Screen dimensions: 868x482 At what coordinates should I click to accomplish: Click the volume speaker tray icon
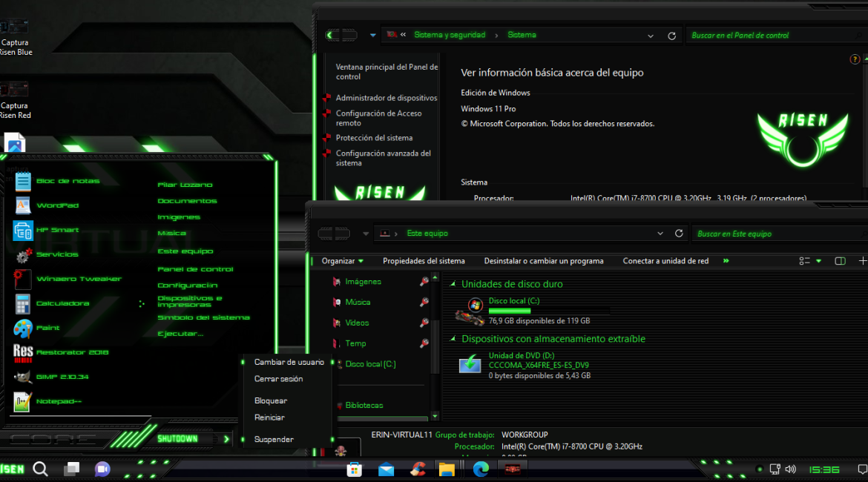[x=790, y=469]
